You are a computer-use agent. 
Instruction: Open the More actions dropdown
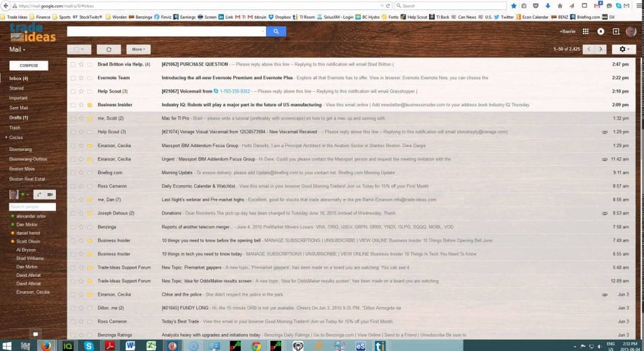click(x=138, y=49)
